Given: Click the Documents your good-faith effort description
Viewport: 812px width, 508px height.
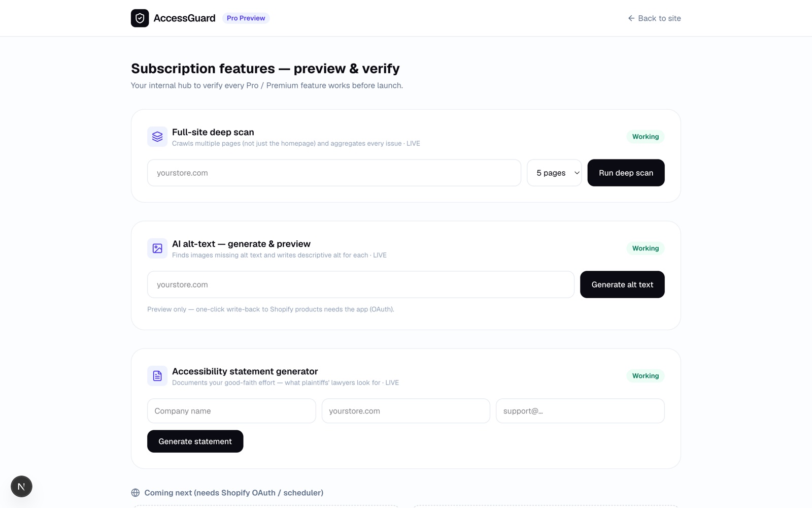Looking at the screenshot, I should [285, 383].
